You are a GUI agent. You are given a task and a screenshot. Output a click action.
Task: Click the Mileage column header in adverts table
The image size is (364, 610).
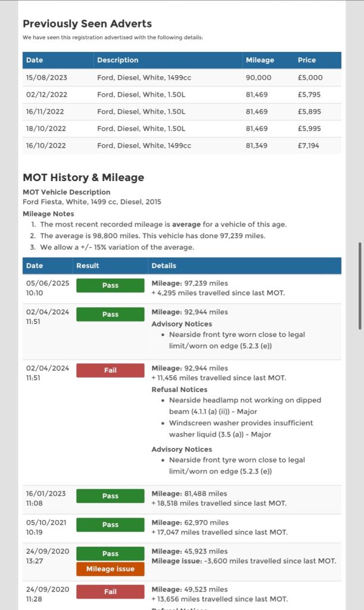click(x=260, y=60)
